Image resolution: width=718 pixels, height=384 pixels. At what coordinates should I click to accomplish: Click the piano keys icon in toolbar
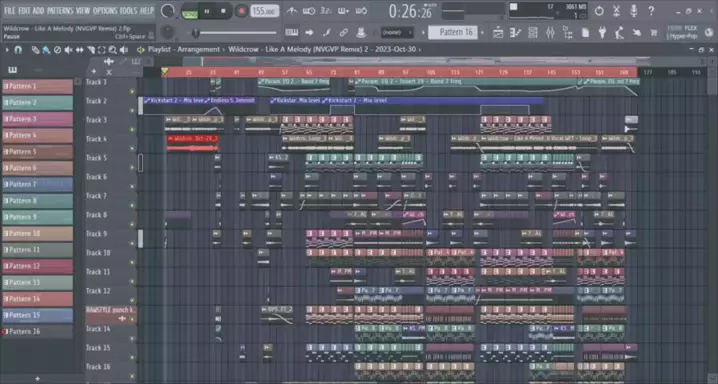coord(292,32)
